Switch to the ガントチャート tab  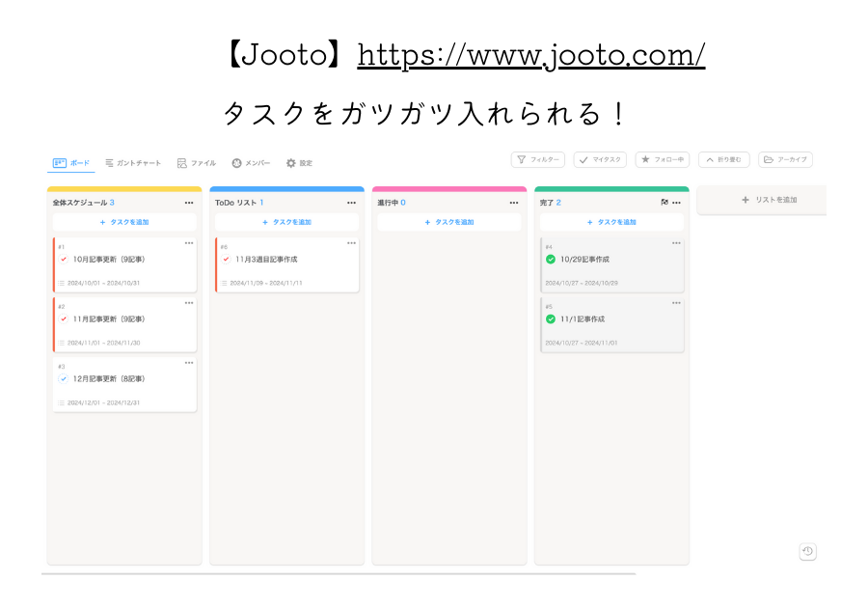133,163
